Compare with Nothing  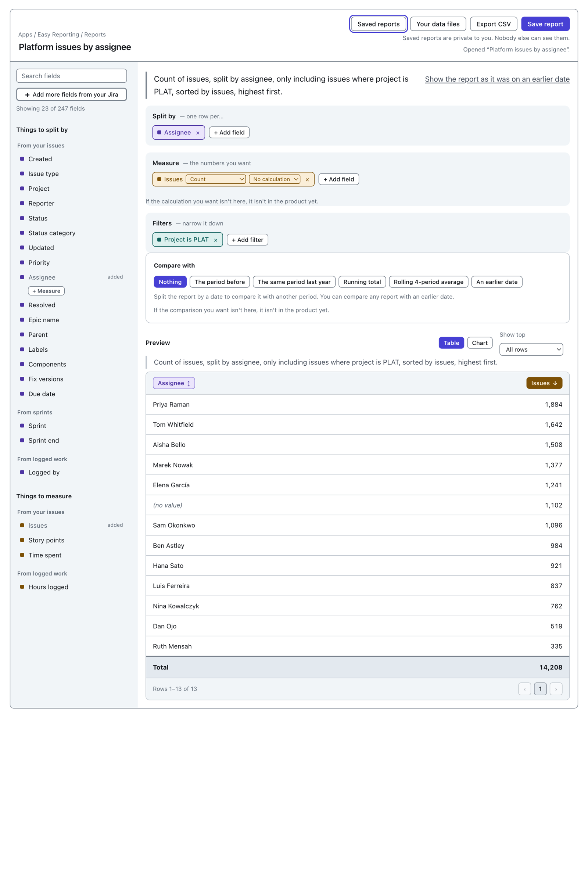pyautogui.click(x=170, y=282)
